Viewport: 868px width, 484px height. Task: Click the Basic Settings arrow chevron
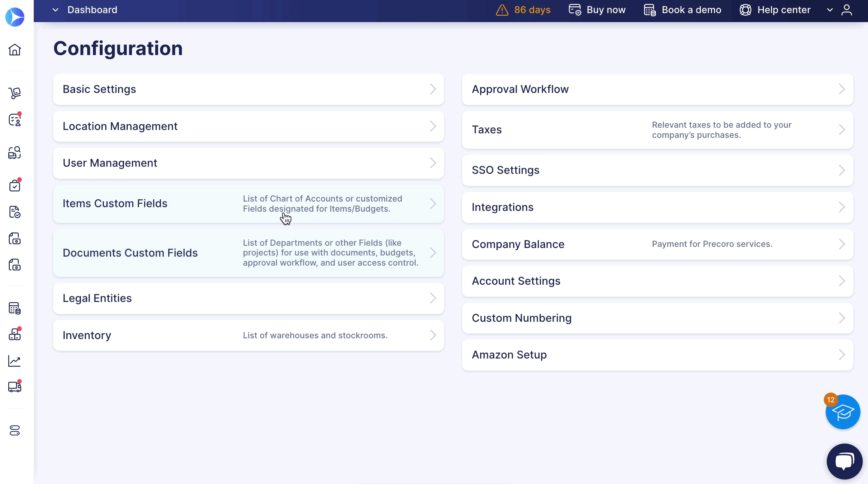pyautogui.click(x=433, y=89)
